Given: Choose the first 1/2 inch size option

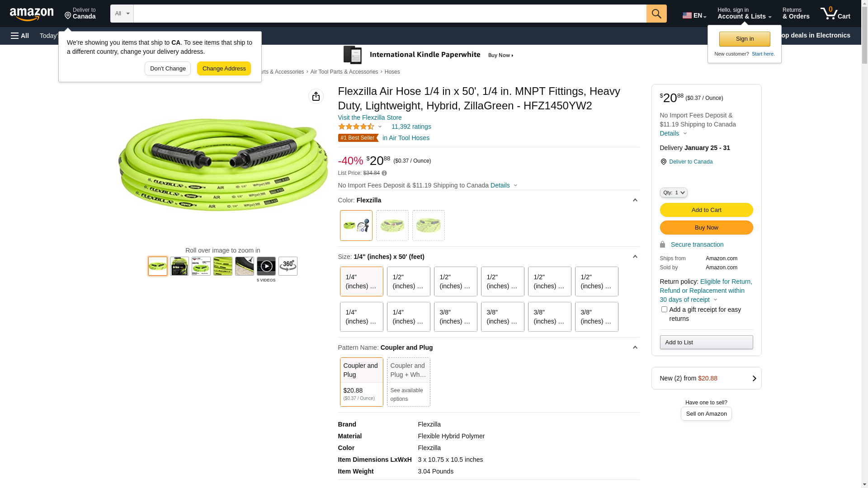Looking at the screenshot, I should point(409,282).
